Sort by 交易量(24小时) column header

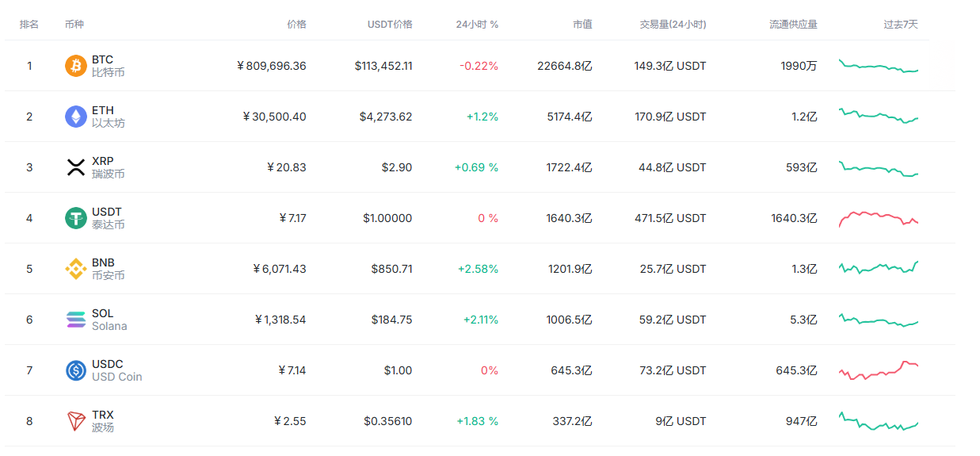tap(673, 25)
